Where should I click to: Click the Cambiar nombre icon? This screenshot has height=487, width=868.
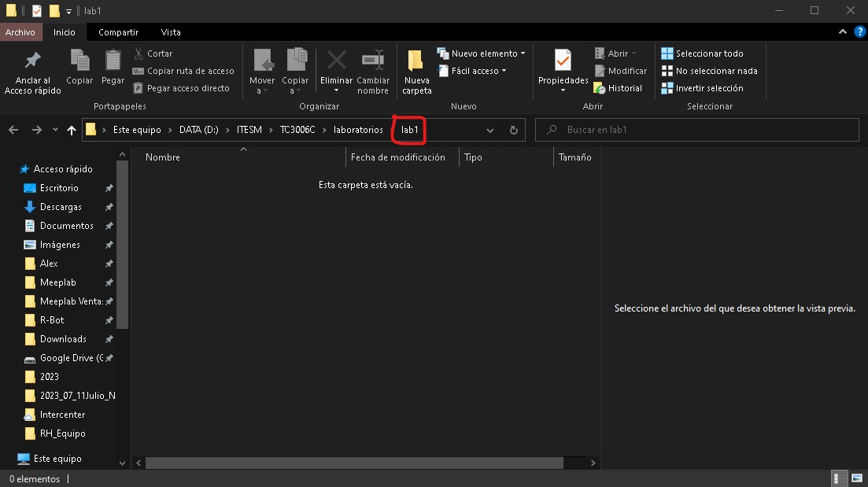(372, 61)
